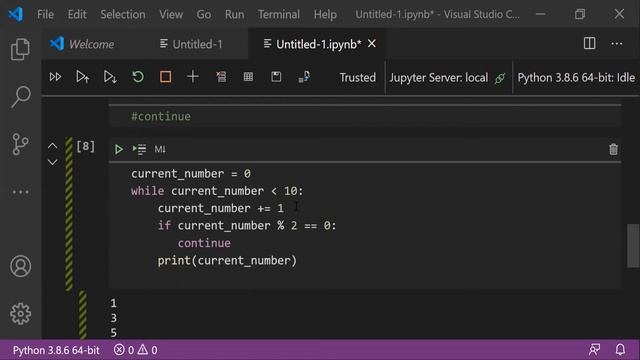Click the VS Code logo in title bar

16,14
